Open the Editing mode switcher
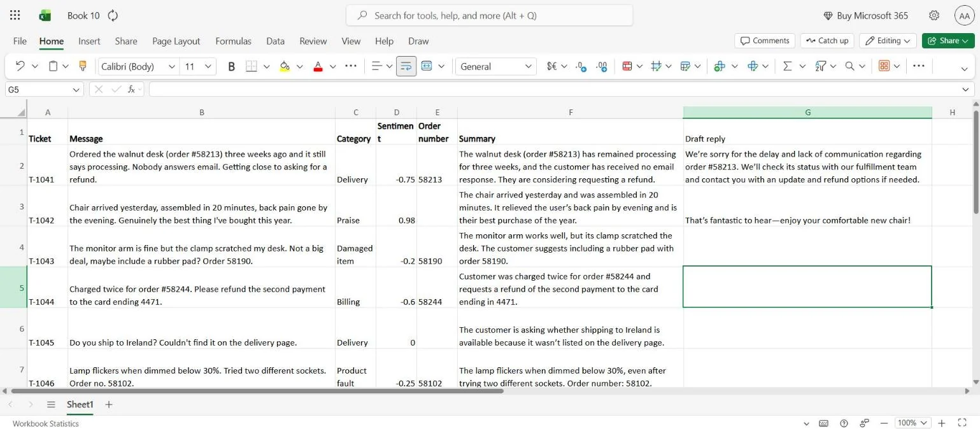This screenshot has width=980, height=429. click(888, 41)
